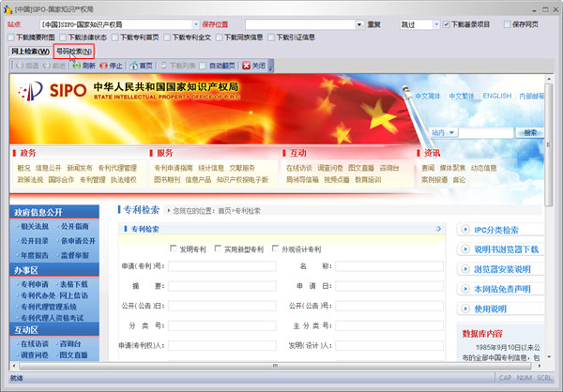The height and width of the screenshot is (392, 563).
Task: Open the 表格下载 sidebar link
Action: 73,284
